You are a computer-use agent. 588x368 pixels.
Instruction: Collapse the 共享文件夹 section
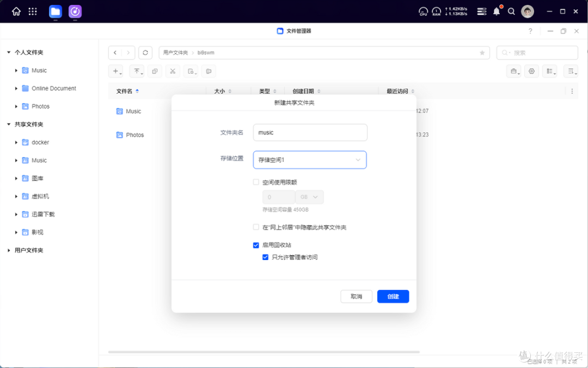(9, 124)
